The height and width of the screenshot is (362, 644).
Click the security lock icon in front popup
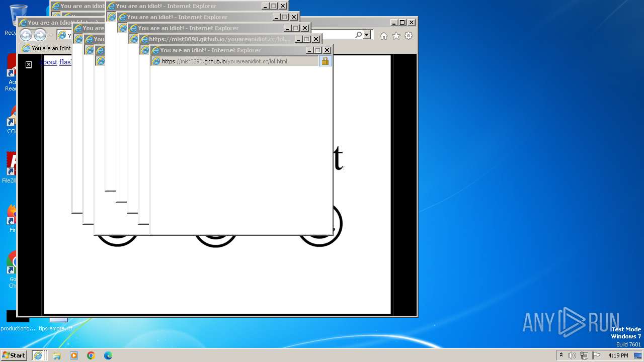325,61
